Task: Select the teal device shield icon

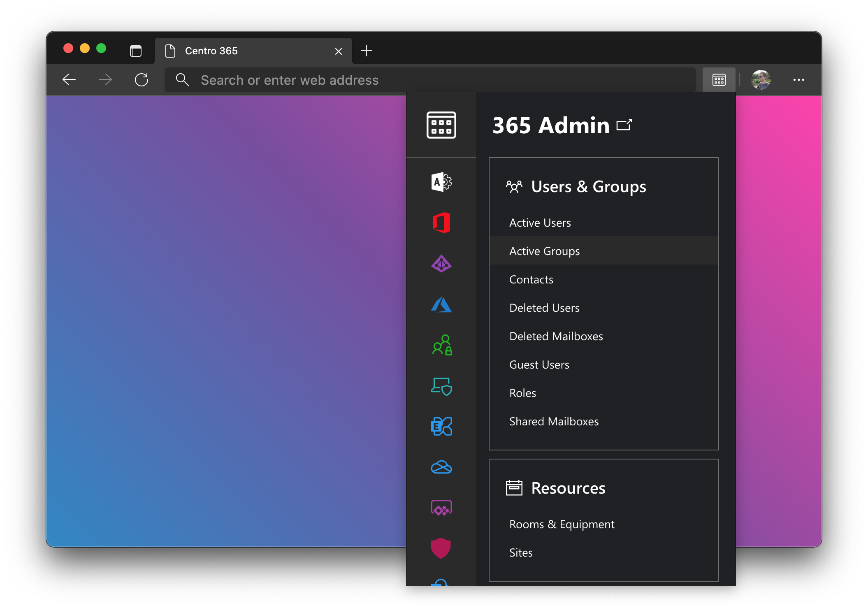Action: point(441,386)
